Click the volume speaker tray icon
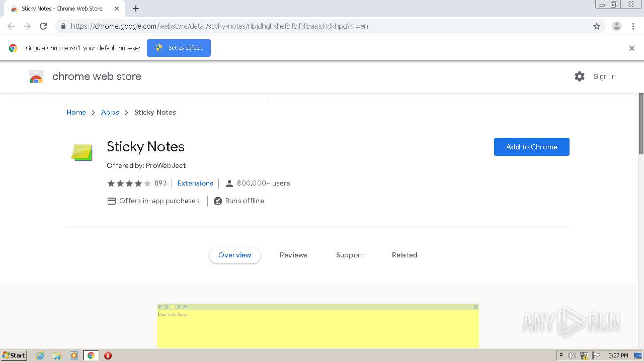The image size is (644, 362). 572,355
